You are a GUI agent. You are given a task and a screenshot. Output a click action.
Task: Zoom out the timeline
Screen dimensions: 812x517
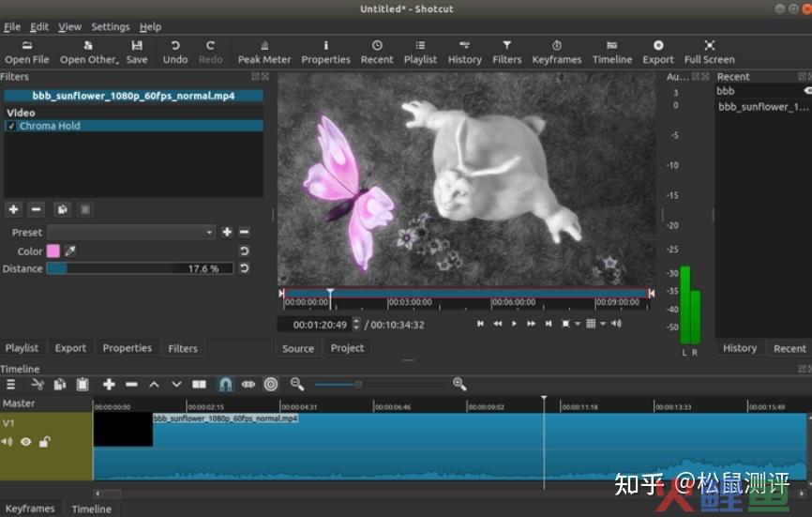coord(296,384)
